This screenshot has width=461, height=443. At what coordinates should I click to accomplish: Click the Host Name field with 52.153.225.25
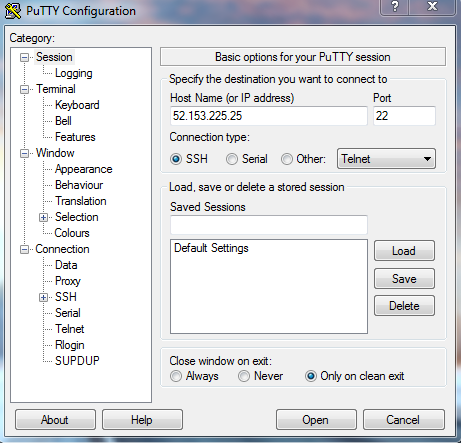(269, 116)
